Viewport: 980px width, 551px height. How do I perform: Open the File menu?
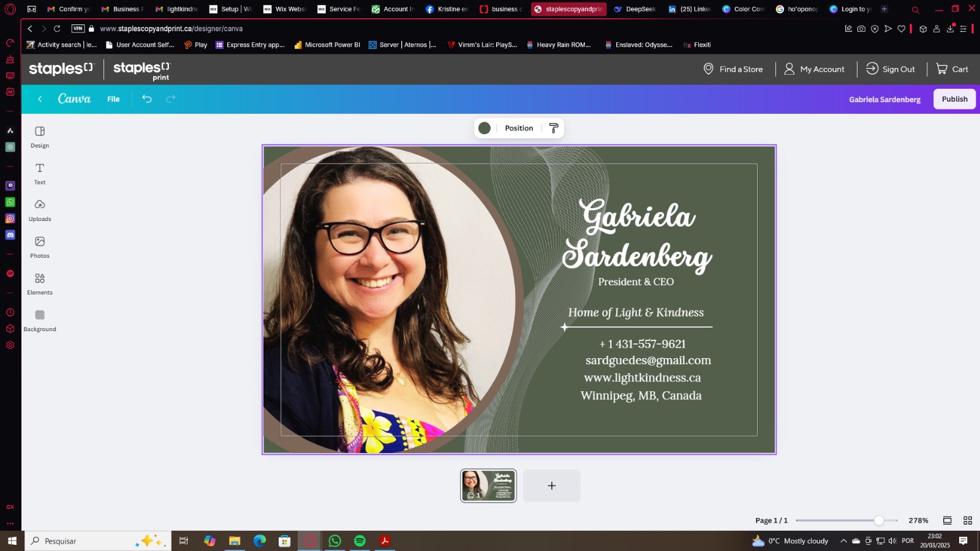click(x=113, y=99)
